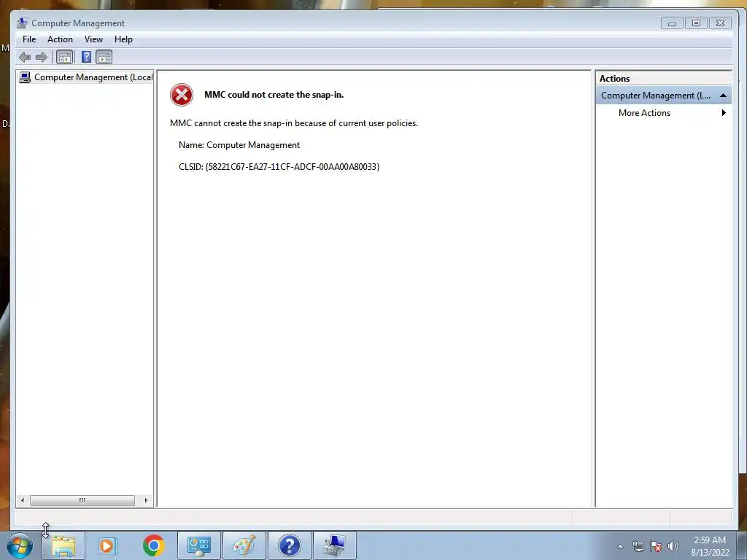
Task: Click the Back arrow toolbar icon
Action: [25, 58]
